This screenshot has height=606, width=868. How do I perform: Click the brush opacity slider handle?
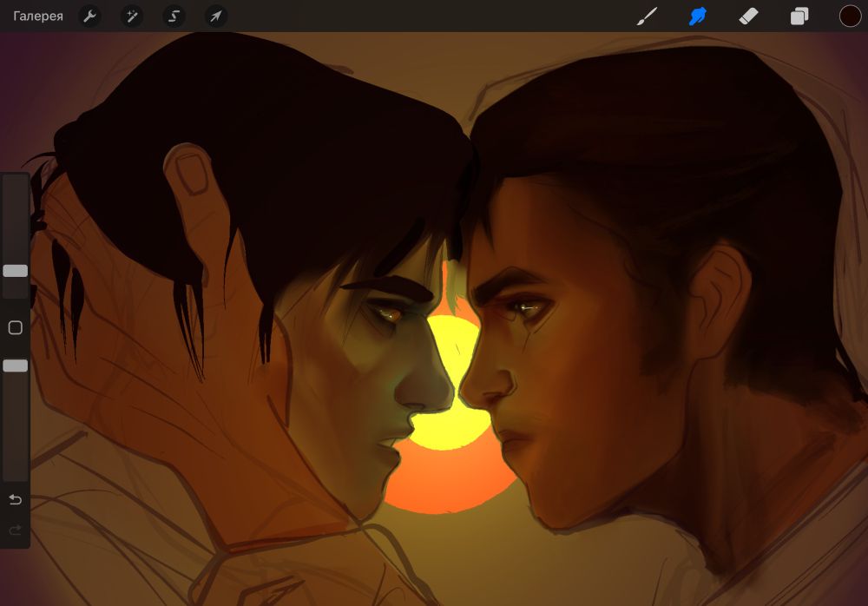(x=16, y=366)
